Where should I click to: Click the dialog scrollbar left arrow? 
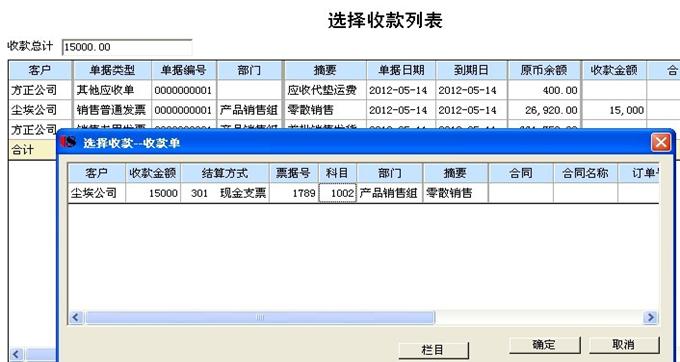click(76, 317)
